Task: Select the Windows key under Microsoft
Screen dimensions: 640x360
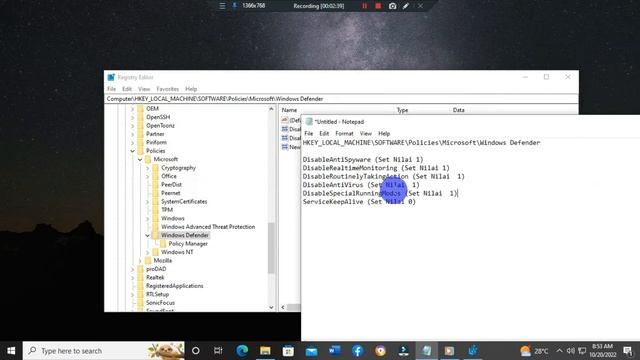Action: point(173,218)
